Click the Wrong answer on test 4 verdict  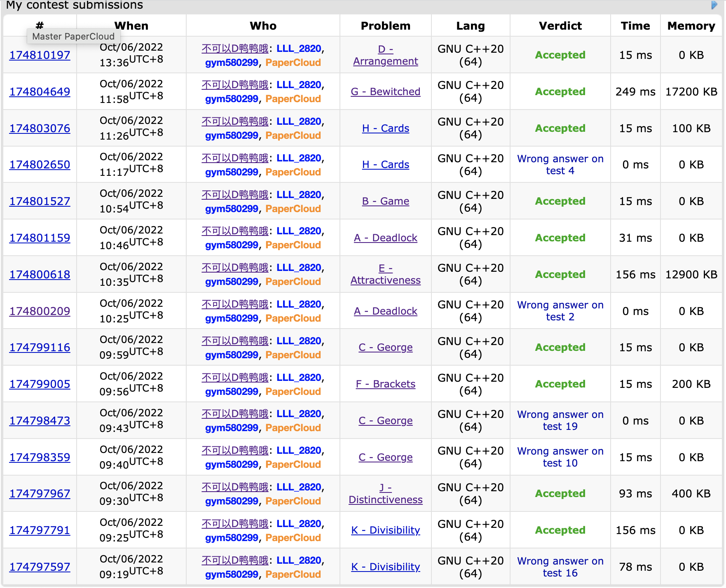tap(560, 165)
